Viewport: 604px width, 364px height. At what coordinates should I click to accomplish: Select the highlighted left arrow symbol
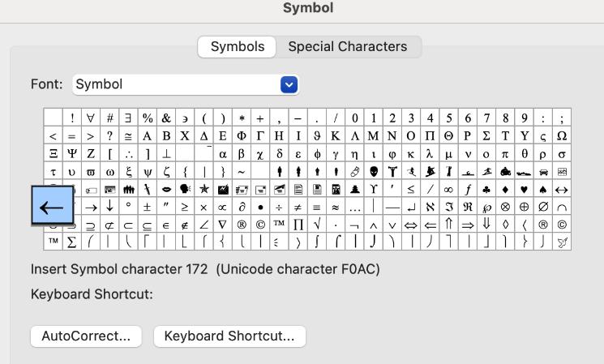[53, 205]
